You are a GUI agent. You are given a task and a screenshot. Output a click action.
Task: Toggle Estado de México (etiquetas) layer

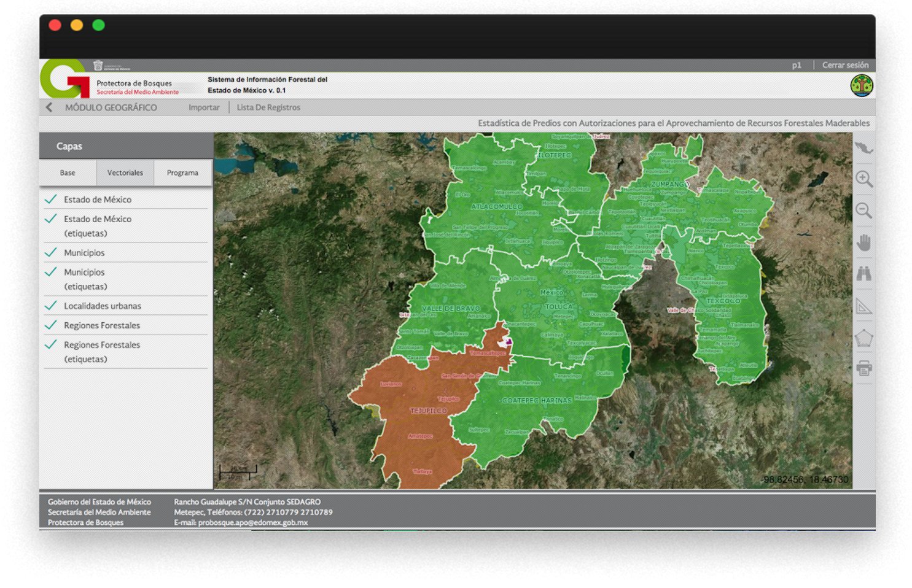[x=51, y=219]
